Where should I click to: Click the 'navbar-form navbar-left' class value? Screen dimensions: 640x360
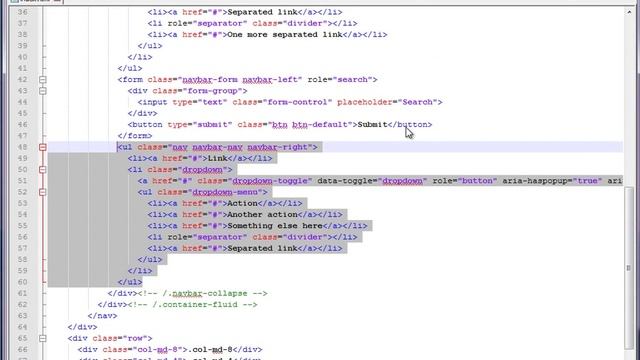tap(242, 80)
